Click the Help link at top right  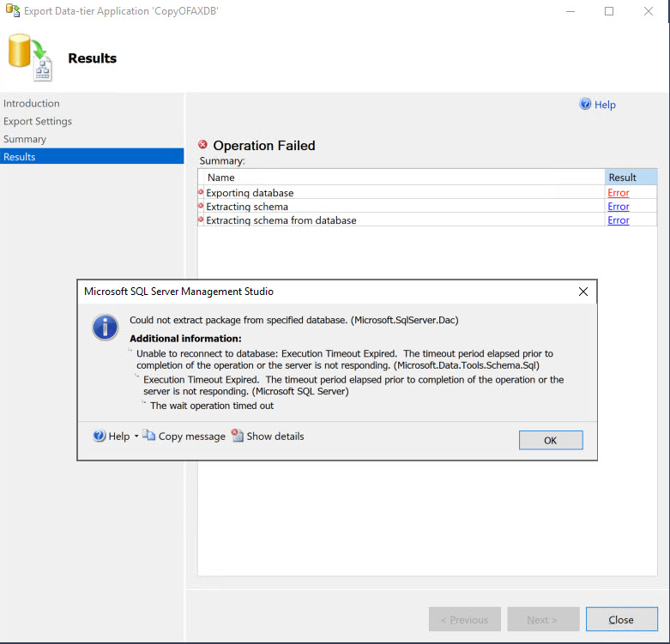tap(605, 105)
